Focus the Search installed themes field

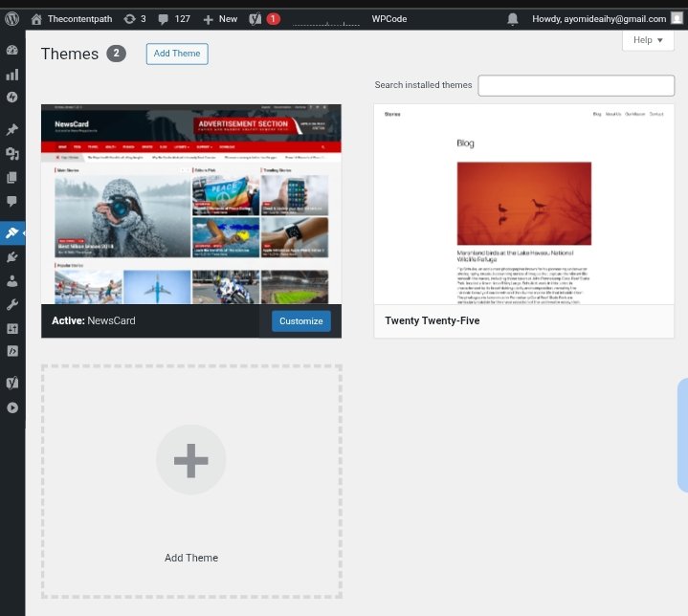(x=576, y=85)
